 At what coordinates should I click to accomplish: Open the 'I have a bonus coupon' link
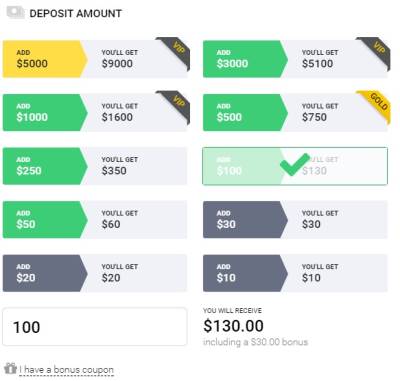66,370
